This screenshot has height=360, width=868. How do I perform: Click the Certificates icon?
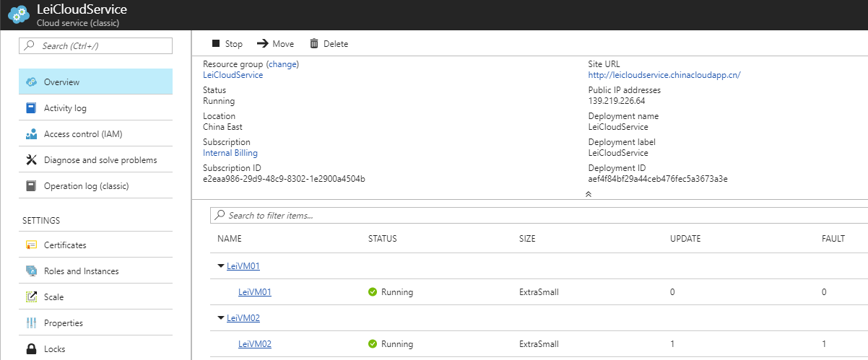(x=31, y=245)
